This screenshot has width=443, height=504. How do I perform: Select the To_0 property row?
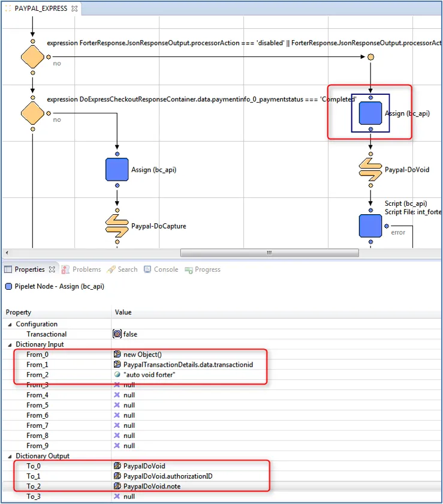tap(222, 466)
